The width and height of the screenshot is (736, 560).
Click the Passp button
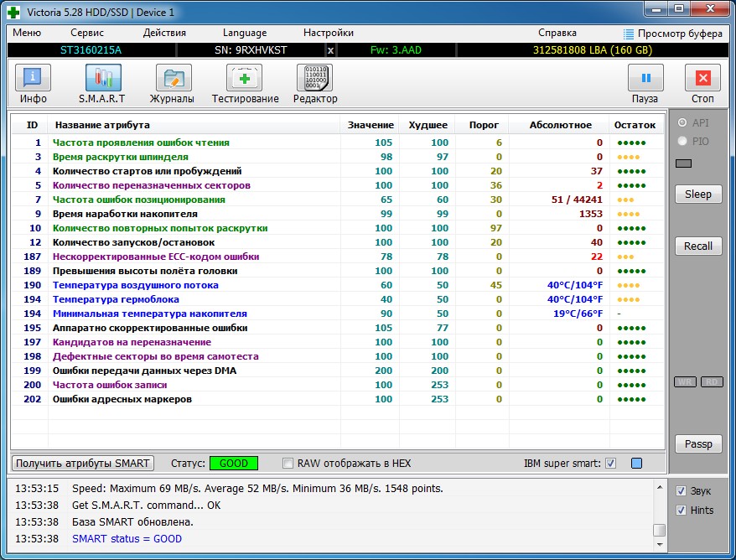698,444
